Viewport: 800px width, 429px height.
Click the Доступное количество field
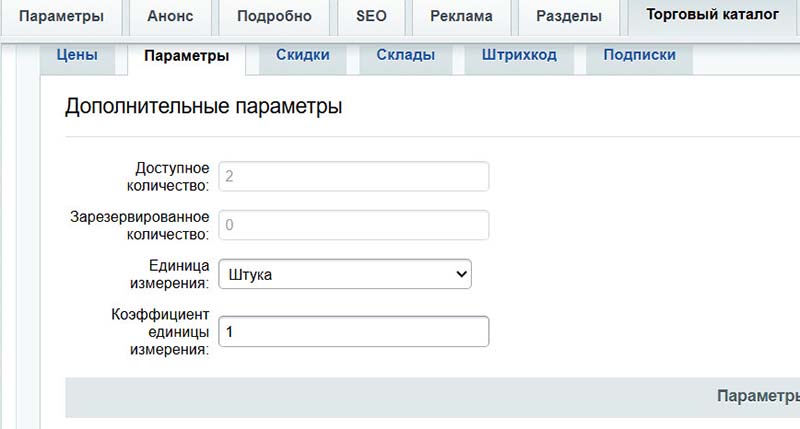[x=354, y=176]
